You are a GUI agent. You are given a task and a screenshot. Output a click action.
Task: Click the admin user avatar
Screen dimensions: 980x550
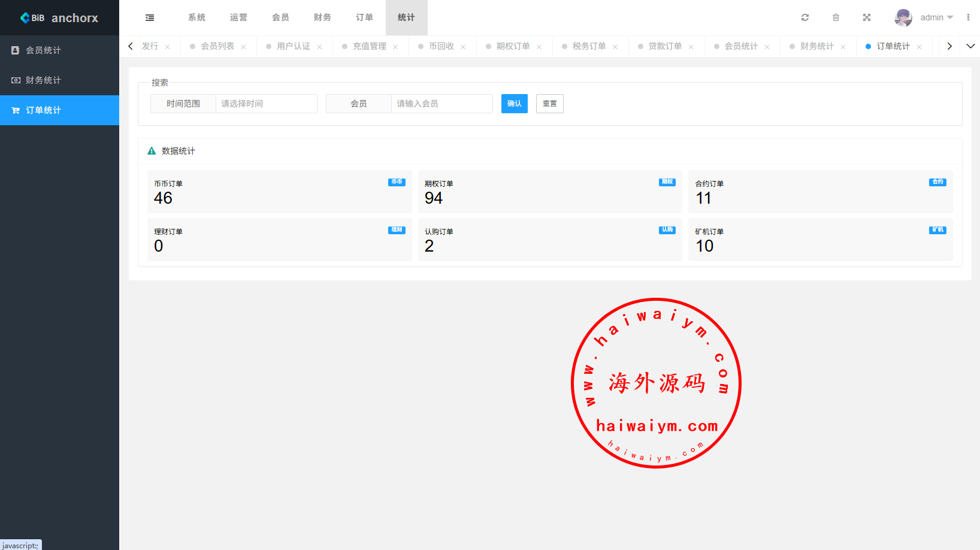click(x=903, y=18)
